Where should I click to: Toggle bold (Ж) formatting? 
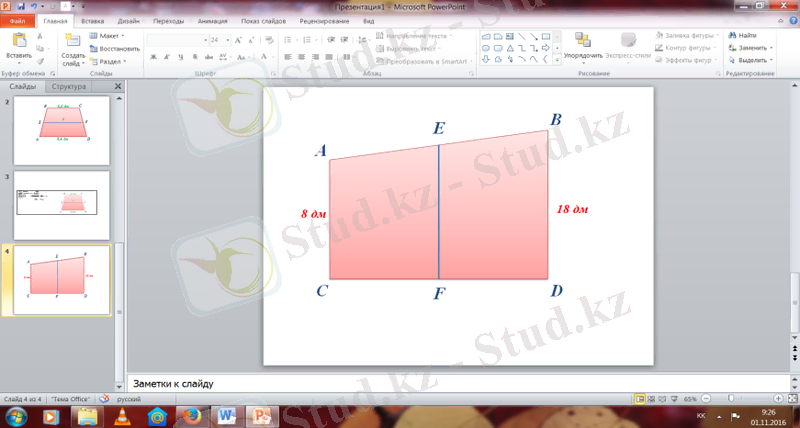pos(154,58)
